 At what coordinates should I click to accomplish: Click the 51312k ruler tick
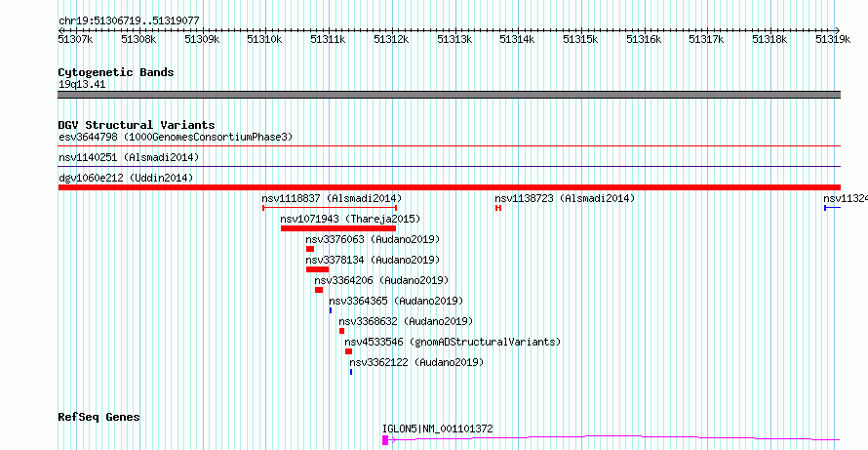tap(391, 39)
